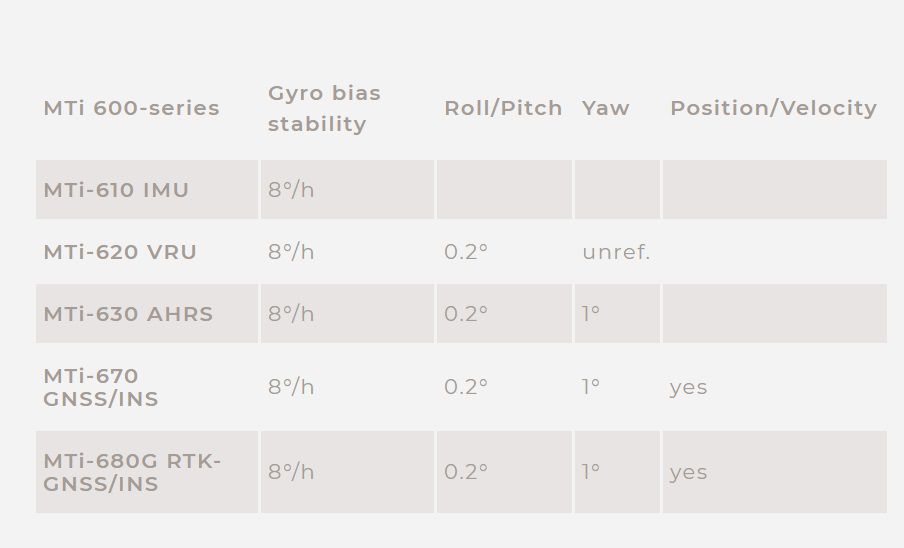The image size is (904, 548).
Task: Select the gyro bias value for MTi-680G
Action: click(x=291, y=472)
